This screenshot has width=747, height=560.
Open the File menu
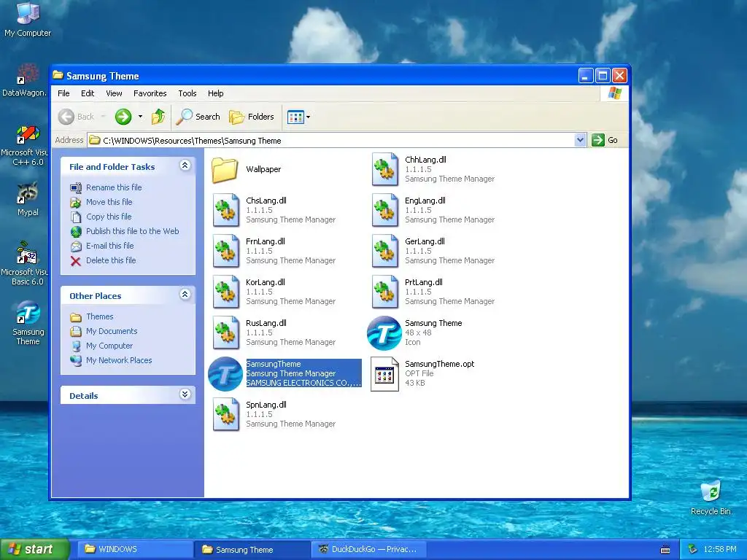[63, 93]
